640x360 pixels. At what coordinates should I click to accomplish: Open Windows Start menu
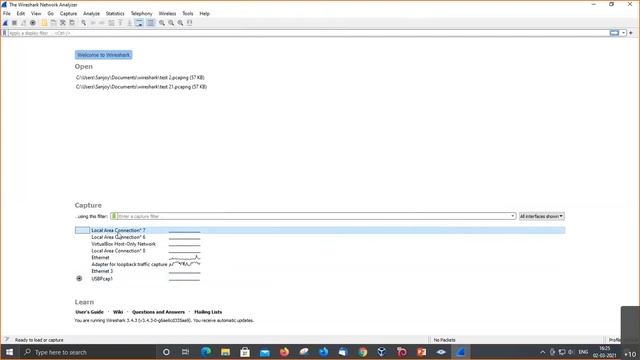click(9, 352)
